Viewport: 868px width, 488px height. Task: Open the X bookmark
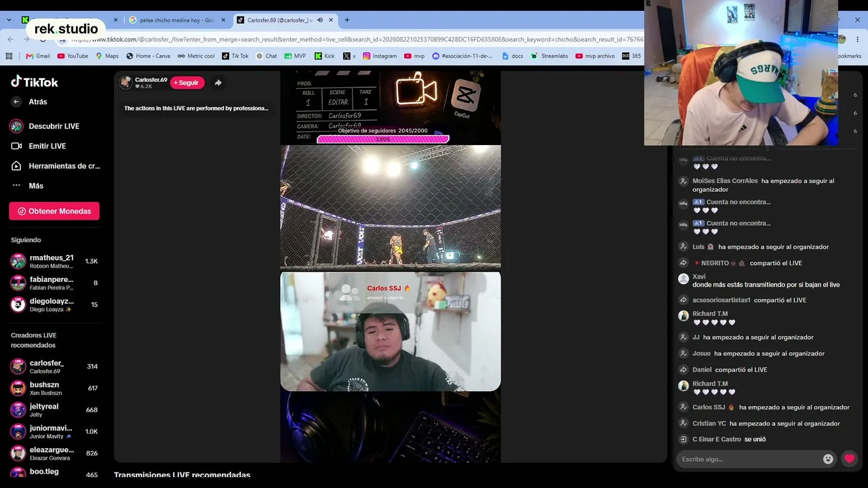click(349, 56)
